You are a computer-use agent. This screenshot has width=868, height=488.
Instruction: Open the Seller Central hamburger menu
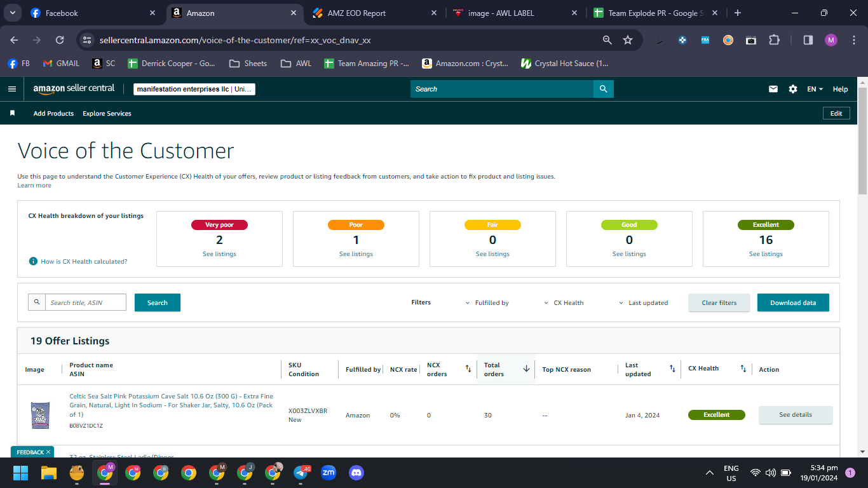point(12,89)
